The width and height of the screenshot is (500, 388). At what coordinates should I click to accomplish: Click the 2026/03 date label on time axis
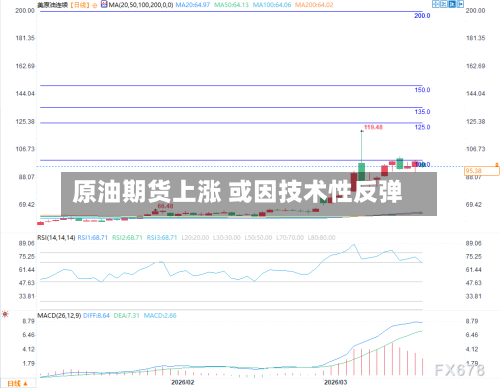pos(336,382)
